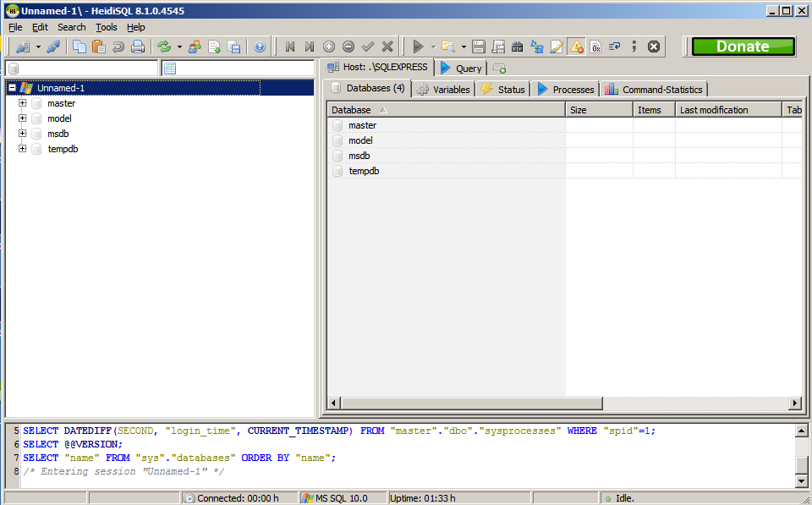812x505 pixels.
Task: Jump to first row icon
Action: tap(290, 47)
